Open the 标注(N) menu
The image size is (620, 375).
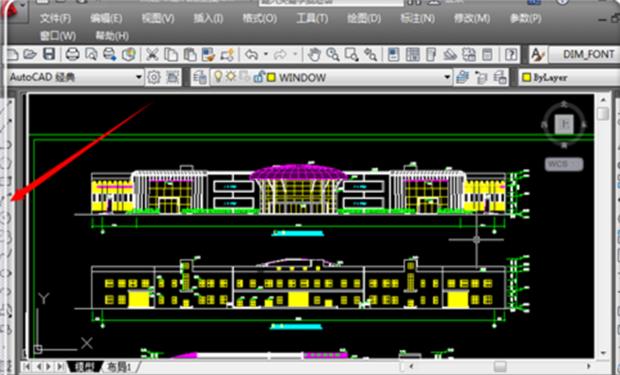[417, 18]
